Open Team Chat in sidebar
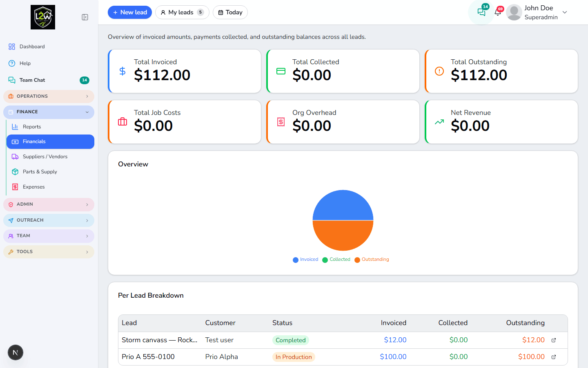The height and width of the screenshot is (368, 588). tap(49, 80)
